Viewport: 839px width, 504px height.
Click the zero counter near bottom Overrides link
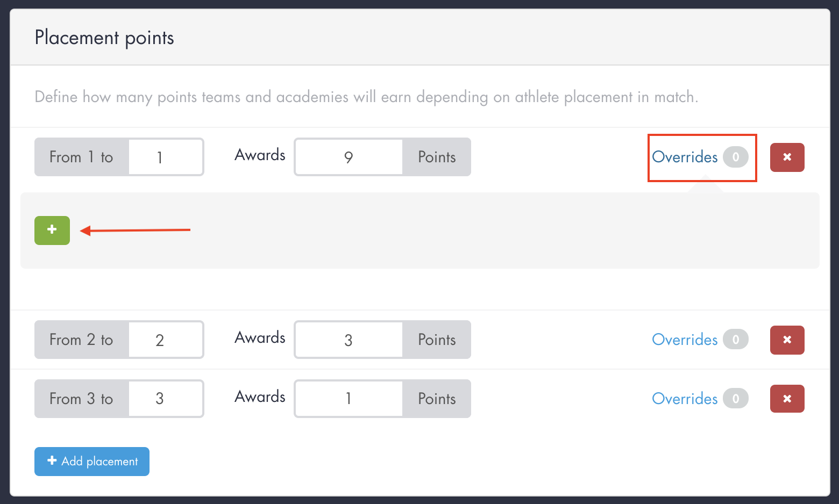[x=736, y=399]
